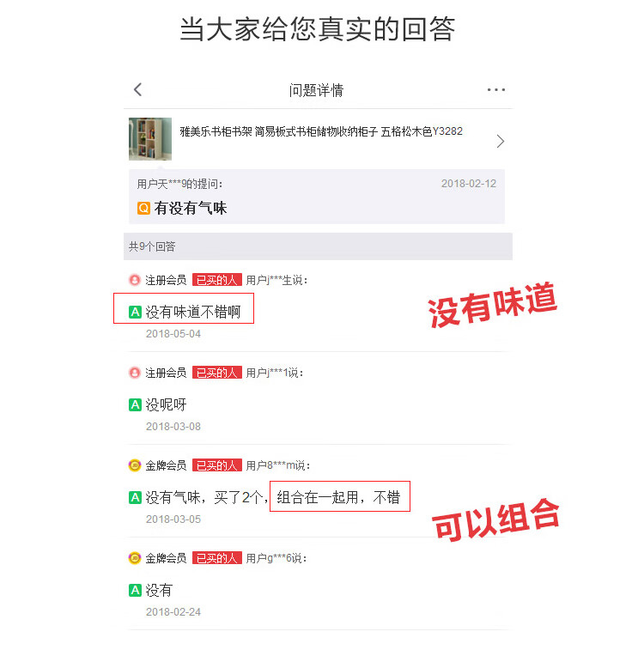
Task: Click registered member avatar of 用户j***1
Action: coord(134,373)
